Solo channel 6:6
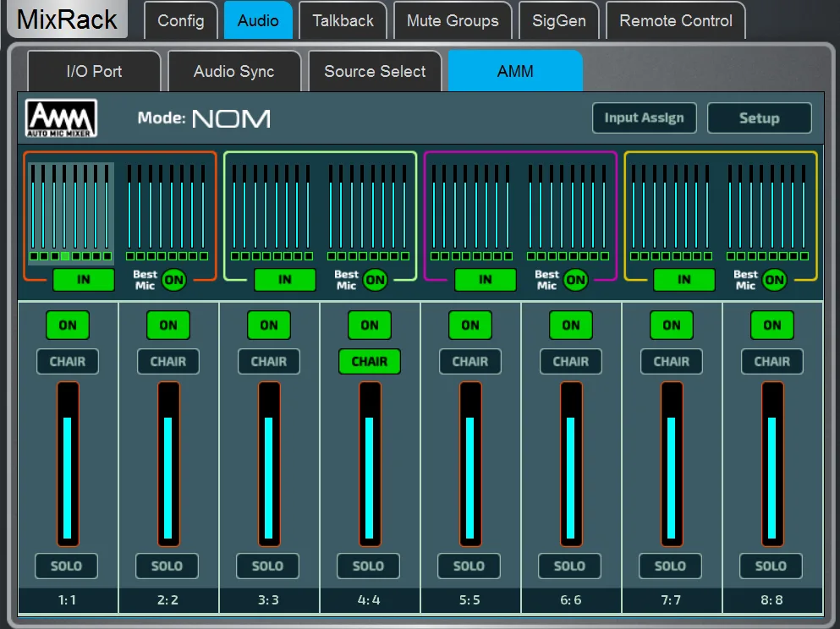The width and height of the screenshot is (840, 629). [570, 566]
